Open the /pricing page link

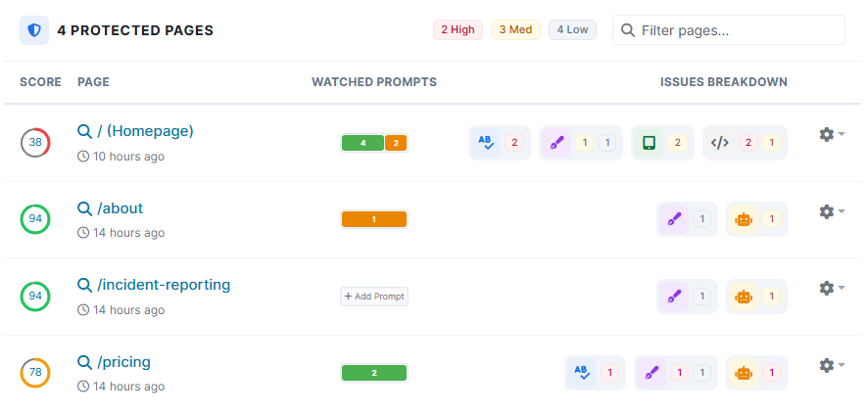pos(124,362)
